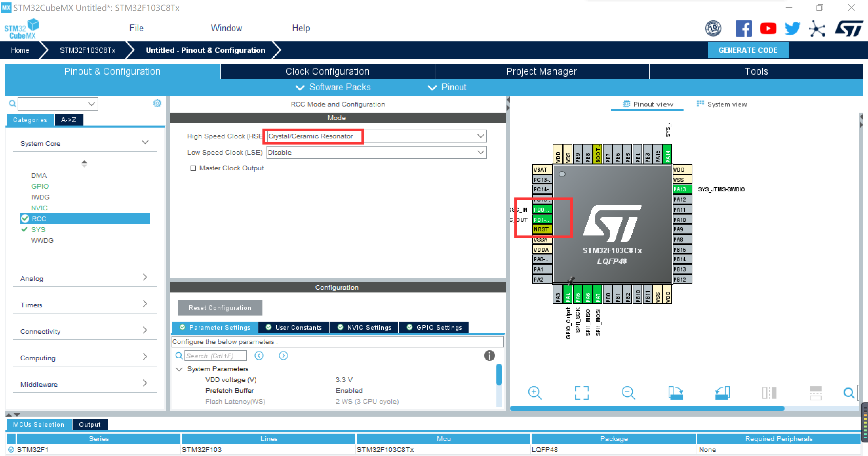The height and width of the screenshot is (456, 868).
Task: Switch to System view
Action: point(722,104)
